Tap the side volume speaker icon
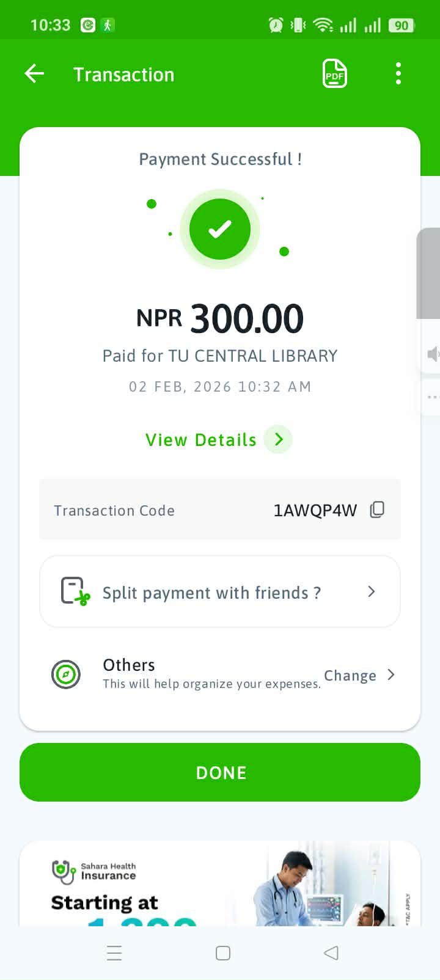The image size is (440, 980). [433, 354]
